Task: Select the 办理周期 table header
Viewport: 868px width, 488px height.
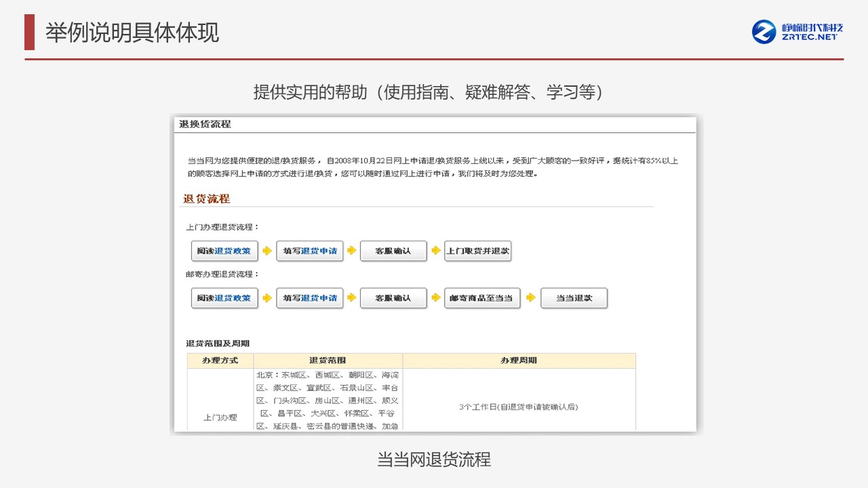Action: tap(519, 361)
